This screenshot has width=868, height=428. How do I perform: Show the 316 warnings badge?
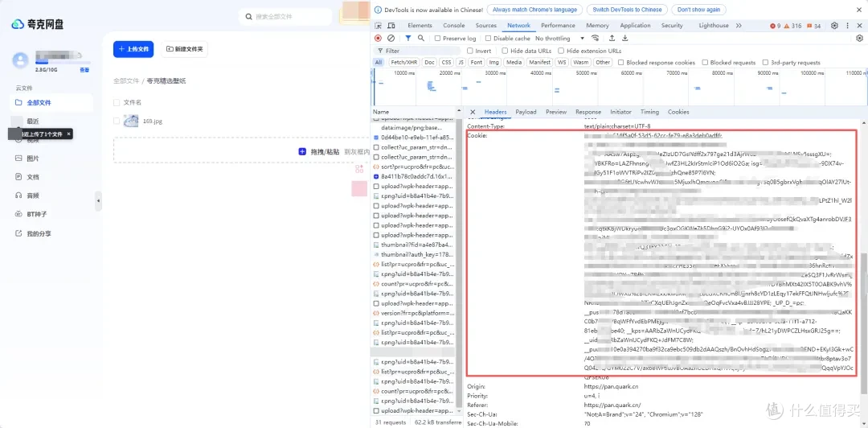pyautogui.click(x=792, y=26)
